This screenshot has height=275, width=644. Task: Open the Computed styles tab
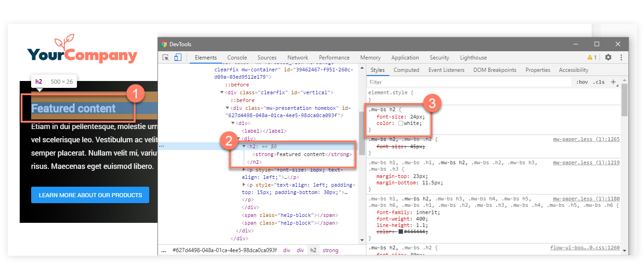coord(406,70)
